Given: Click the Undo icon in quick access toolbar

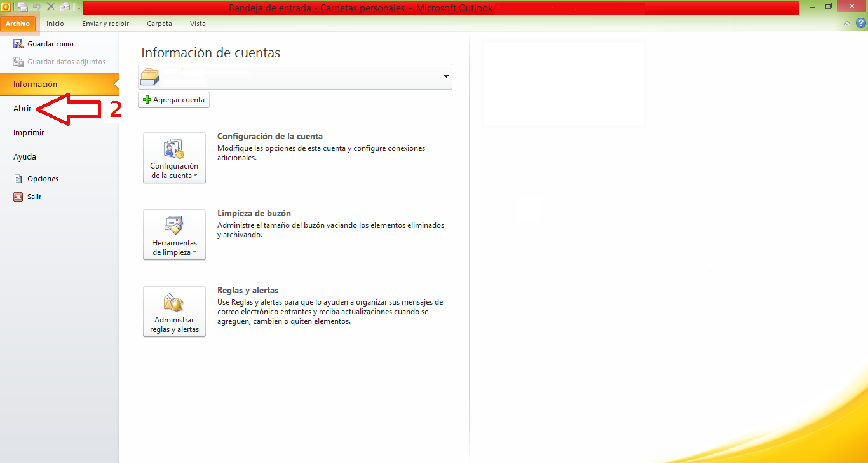Looking at the screenshot, I should 37,7.
